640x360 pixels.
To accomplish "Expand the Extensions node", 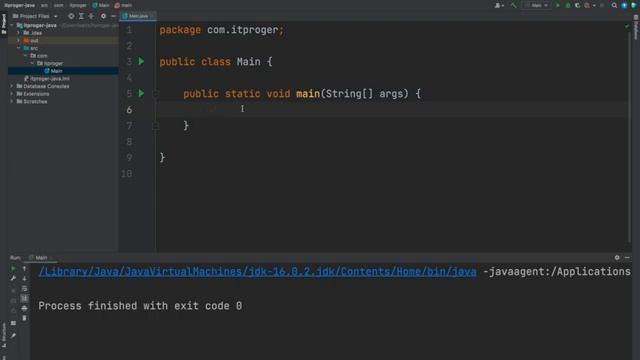I will pyautogui.click(x=12, y=94).
